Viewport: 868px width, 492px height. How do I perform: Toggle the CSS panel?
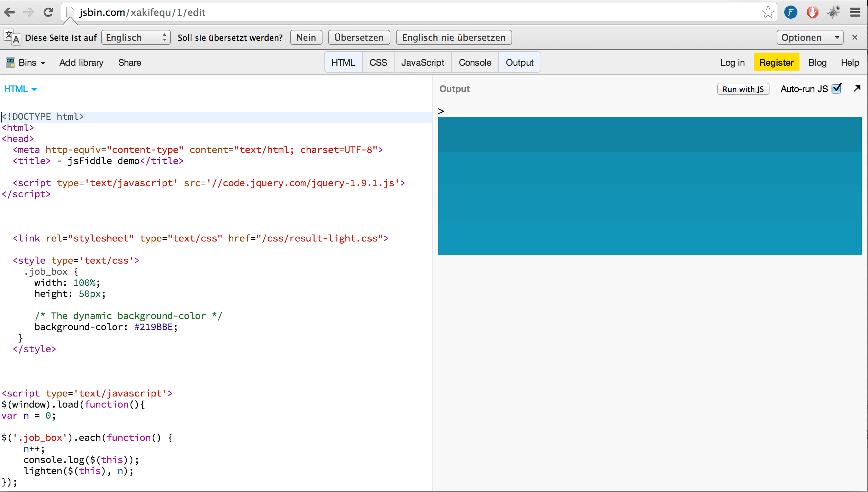(x=378, y=63)
